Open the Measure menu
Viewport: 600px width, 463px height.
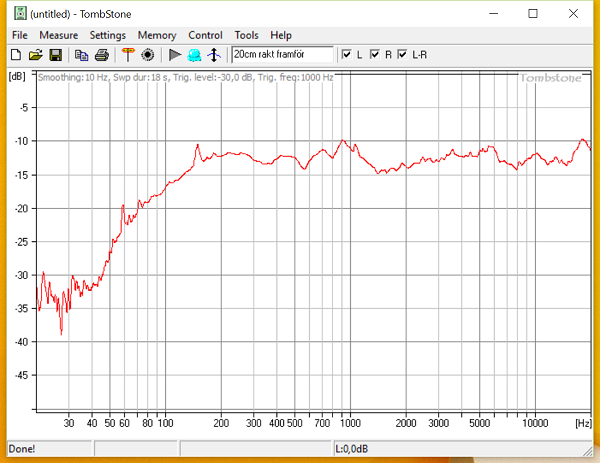tap(59, 35)
